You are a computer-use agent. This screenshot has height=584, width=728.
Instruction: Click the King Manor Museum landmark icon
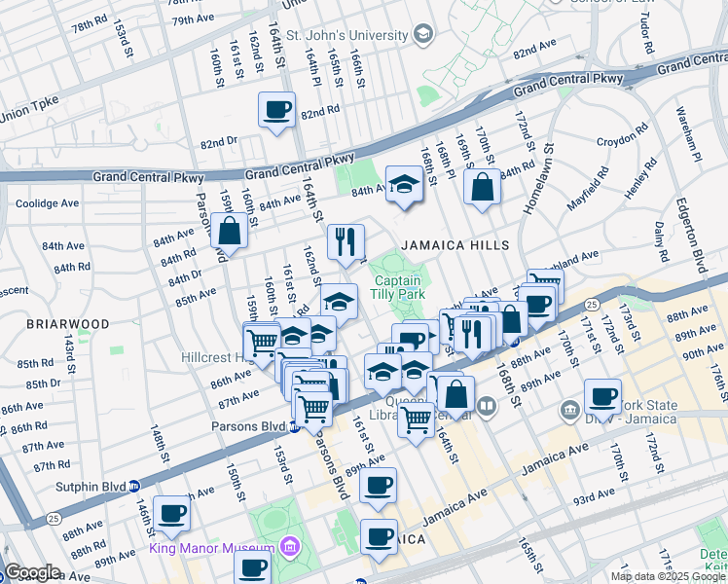click(288, 547)
